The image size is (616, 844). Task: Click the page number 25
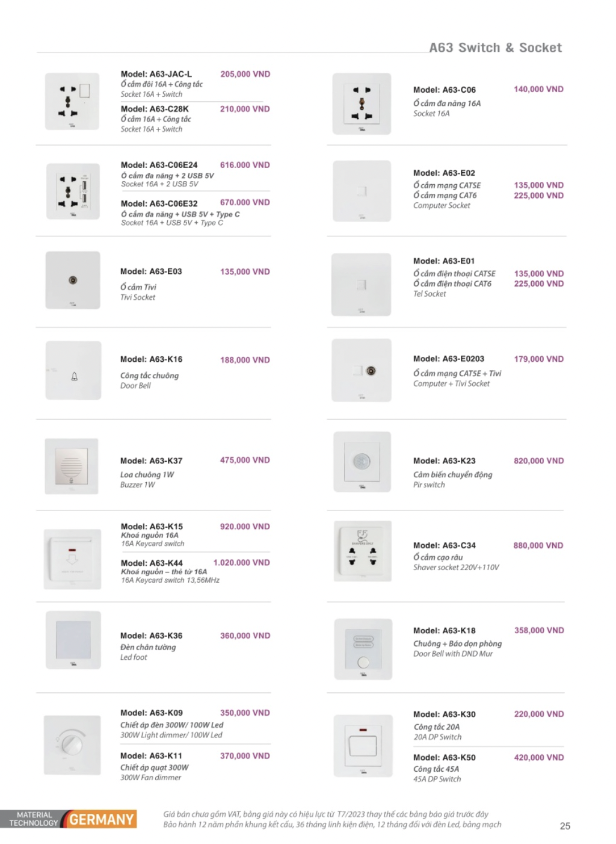(565, 826)
